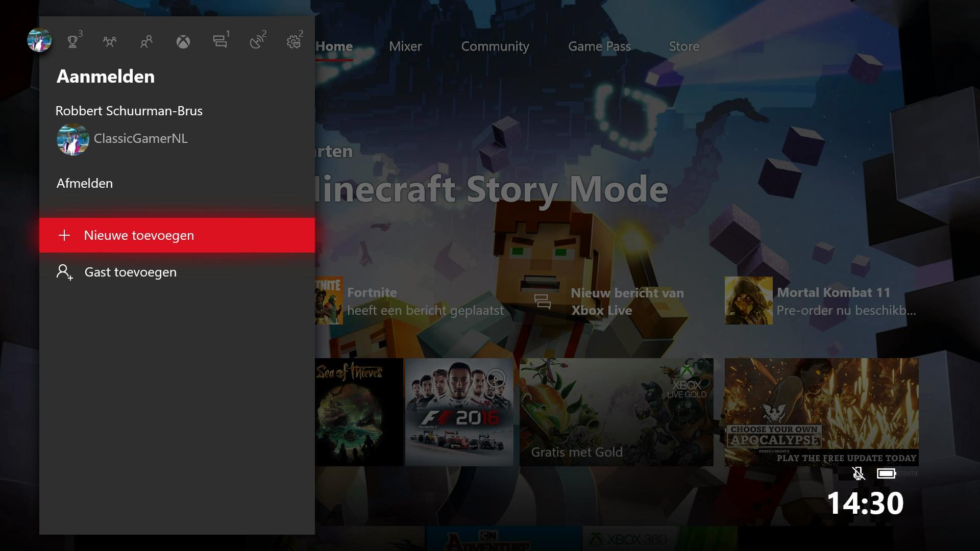The image size is (980, 551).
Task: Click the profile avatar in guide bar
Action: pos(39,40)
